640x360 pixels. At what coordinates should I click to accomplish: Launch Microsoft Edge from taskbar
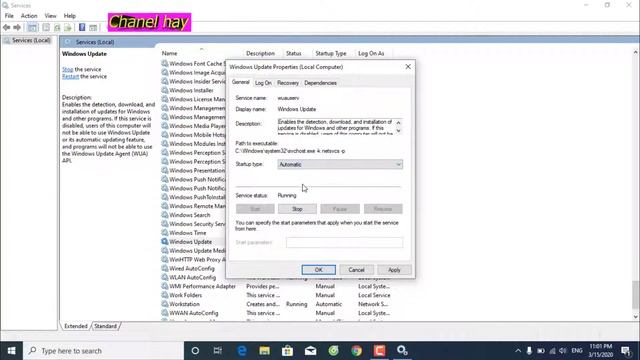point(242,351)
